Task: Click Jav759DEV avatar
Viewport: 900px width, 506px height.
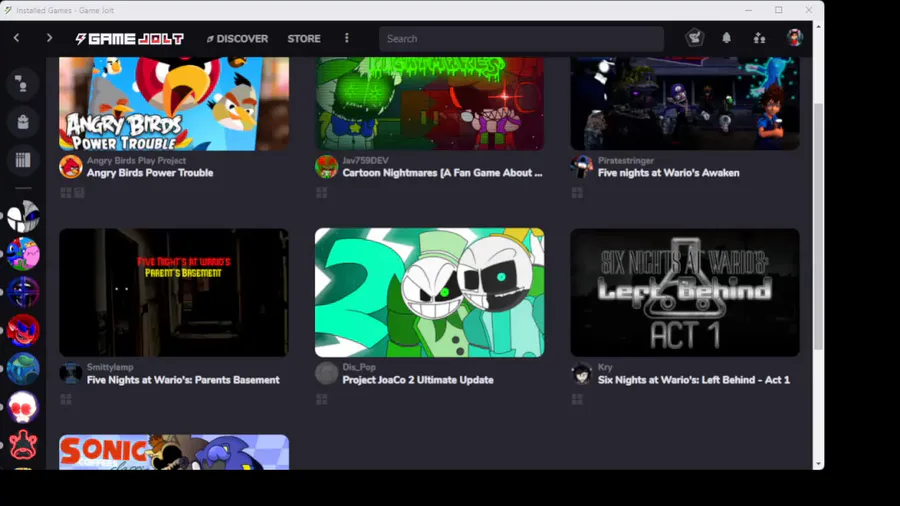Action: point(326,167)
